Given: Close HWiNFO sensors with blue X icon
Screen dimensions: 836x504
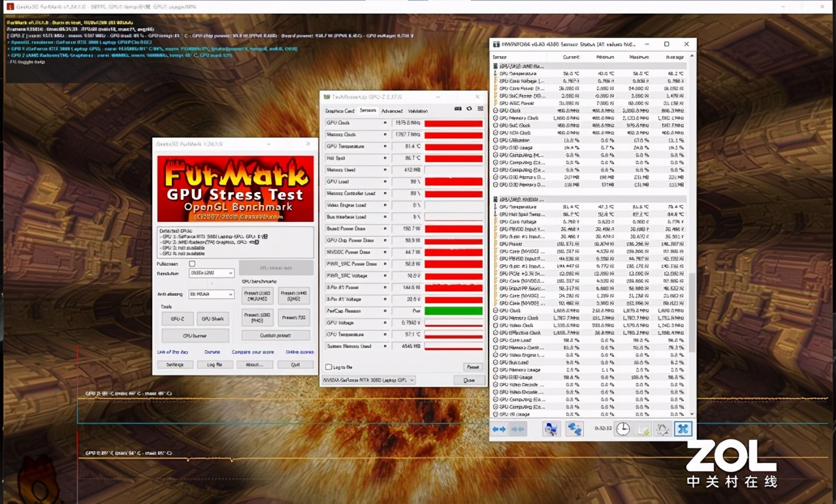Looking at the screenshot, I should coord(683,429).
